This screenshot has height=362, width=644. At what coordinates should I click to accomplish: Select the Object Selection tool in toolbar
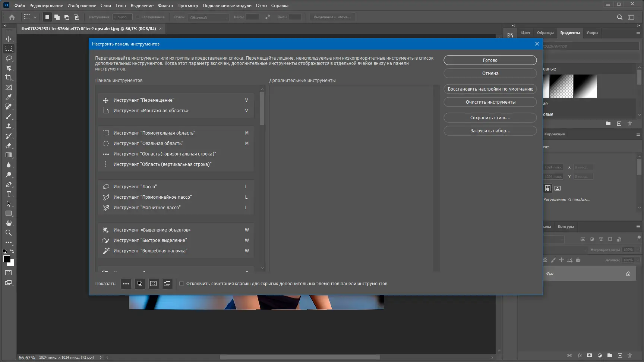click(x=9, y=68)
